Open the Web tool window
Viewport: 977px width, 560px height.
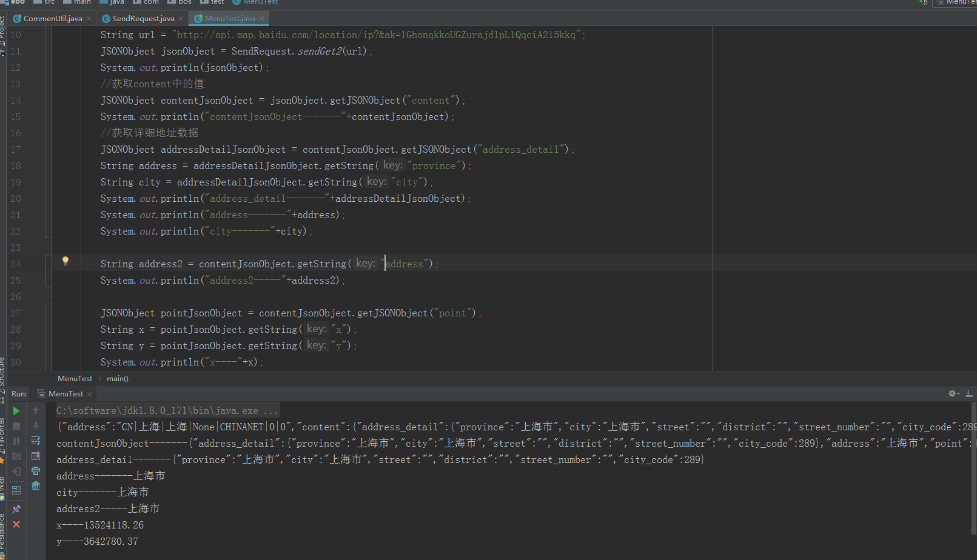coord(3,488)
